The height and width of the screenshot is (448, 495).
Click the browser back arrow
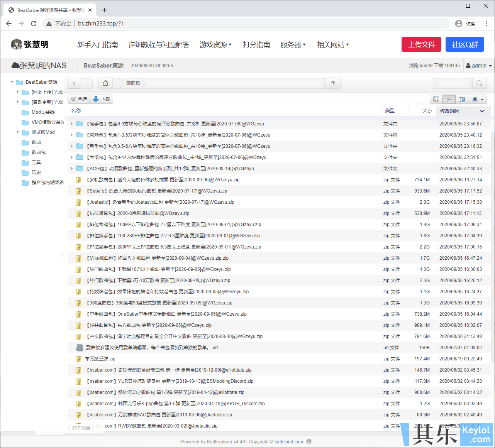tap(9, 24)
